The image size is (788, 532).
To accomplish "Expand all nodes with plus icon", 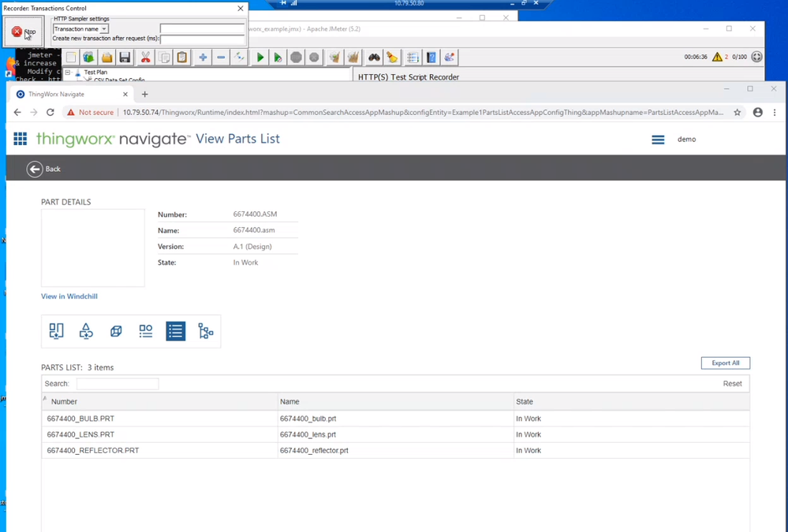I will [x=203, y=58].
